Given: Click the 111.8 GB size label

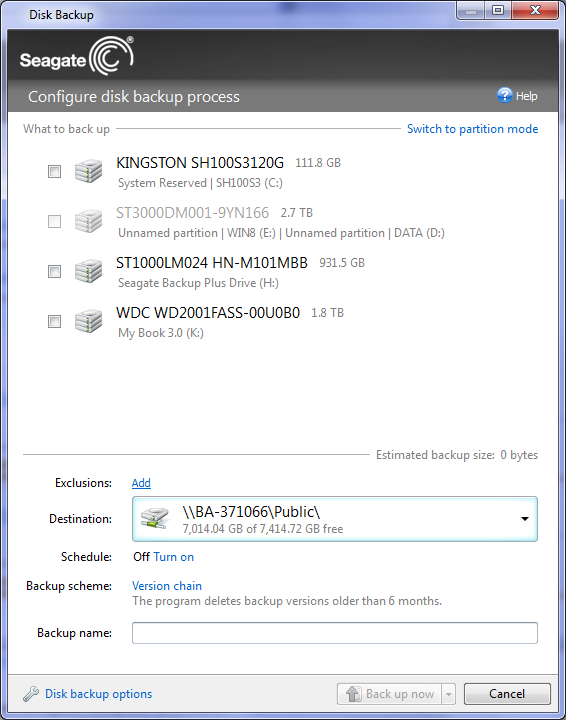Looking at the screenshot, I should tap(318, 163).
